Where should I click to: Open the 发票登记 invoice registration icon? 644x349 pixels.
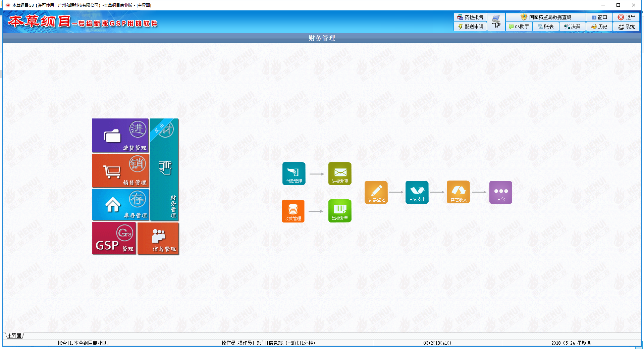click(x=376, y=192)
